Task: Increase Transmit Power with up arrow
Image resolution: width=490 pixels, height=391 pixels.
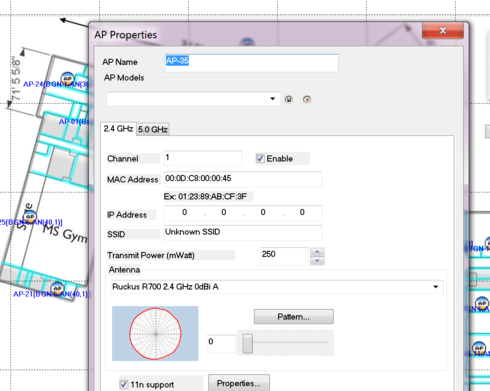Action: click(317, 252)
